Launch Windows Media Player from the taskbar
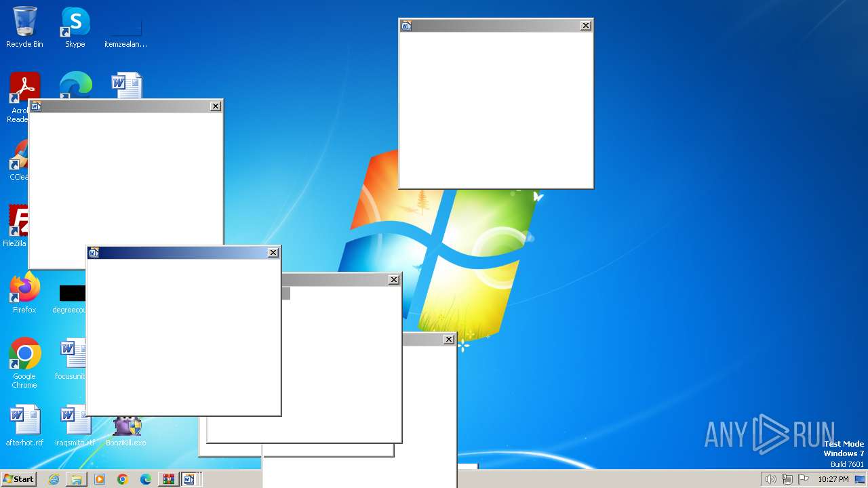The image size is (868, 488). (100, 479)
